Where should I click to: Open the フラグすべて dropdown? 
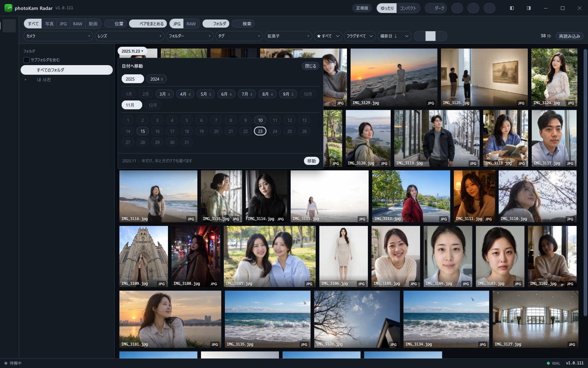click(360, 36)
